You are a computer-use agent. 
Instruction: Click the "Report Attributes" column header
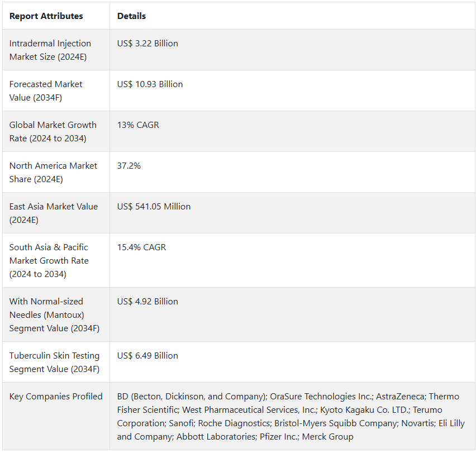pyautogui.click(x=46, y=16)
